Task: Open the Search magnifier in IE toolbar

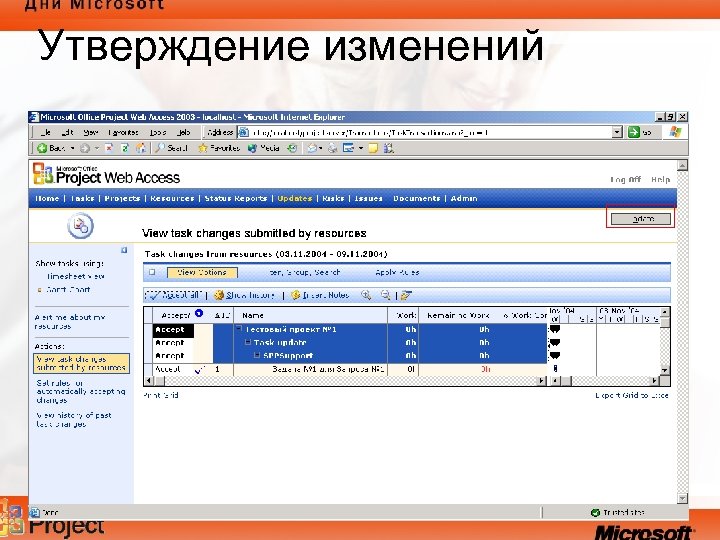Action: pyautogui.click(x=159, y=148)
